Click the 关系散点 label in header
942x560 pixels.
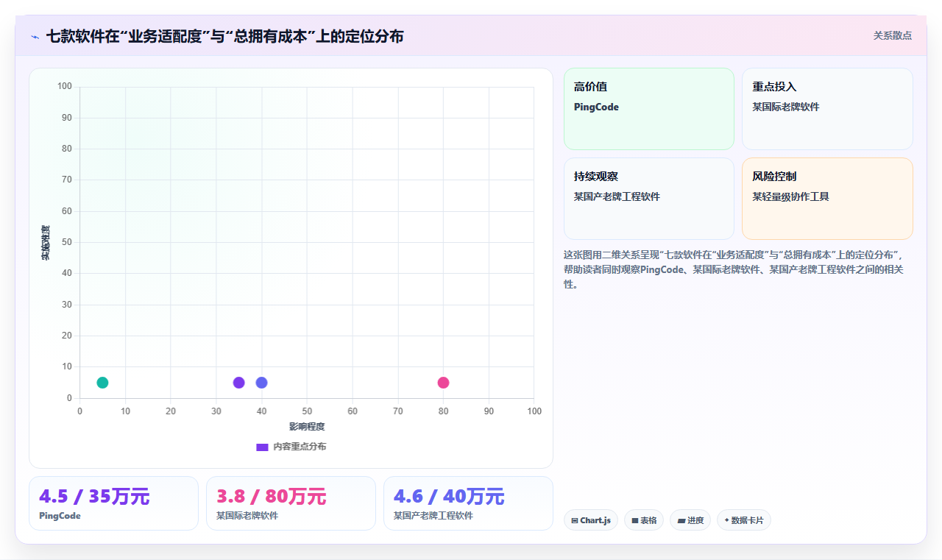(x=893, y=35)
